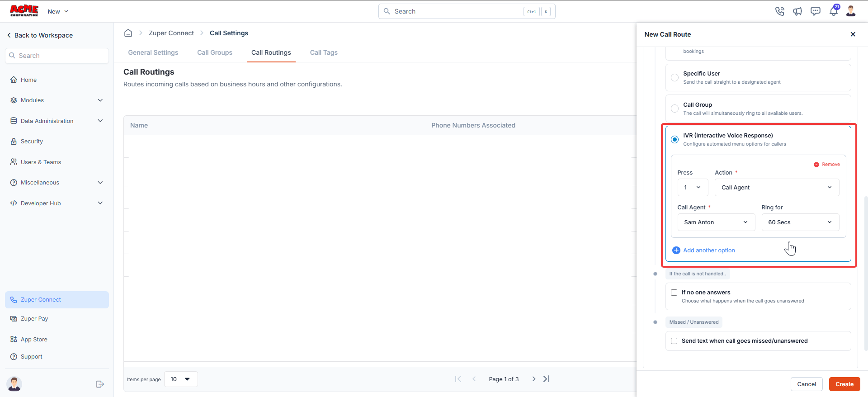
Task: Open the announcements megaphone icon
Action: [797, 11]
